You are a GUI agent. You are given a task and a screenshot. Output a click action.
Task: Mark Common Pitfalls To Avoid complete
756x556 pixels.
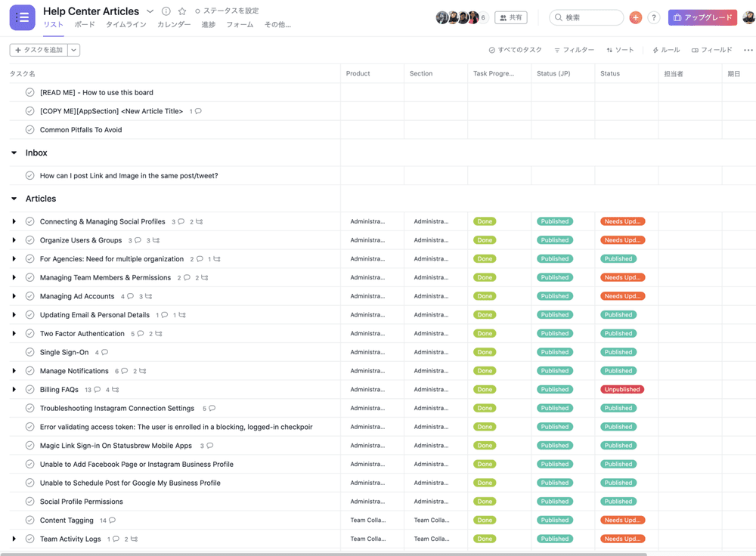pos(30,130)
